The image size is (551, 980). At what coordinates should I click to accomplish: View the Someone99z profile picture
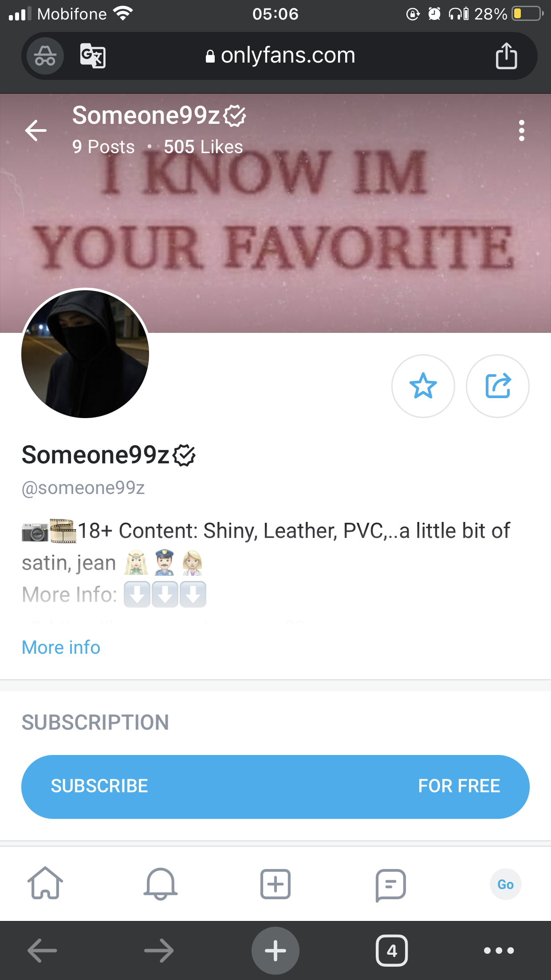(85, 354)
